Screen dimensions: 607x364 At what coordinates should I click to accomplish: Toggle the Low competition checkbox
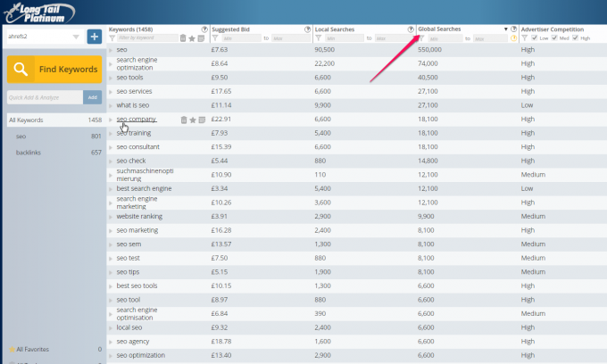tap(534, 37)
